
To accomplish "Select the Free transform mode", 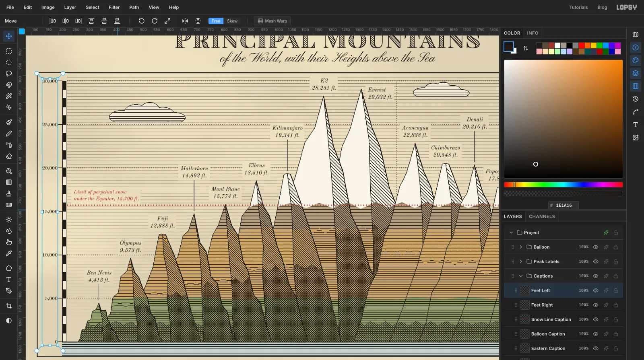I will coord(216,21).
